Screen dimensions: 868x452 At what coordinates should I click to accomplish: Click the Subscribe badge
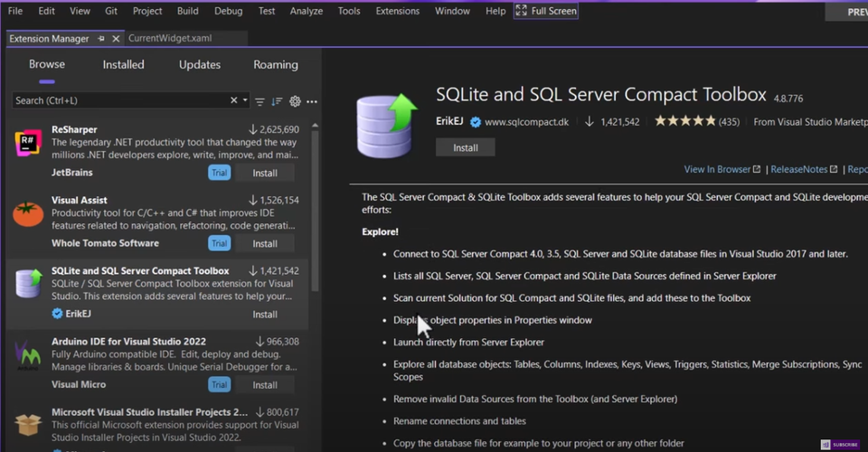pyautogui.click(x=840, y=444)
